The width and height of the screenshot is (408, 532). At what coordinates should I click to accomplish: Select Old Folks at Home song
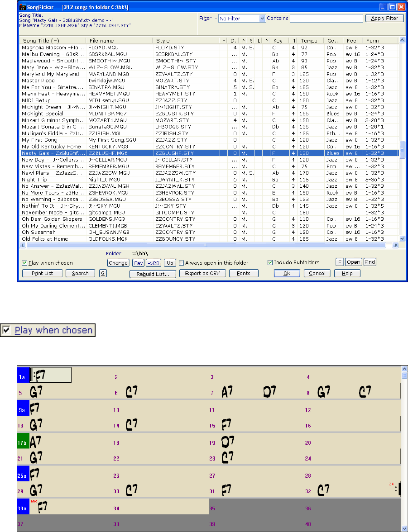tap(210, 239)
